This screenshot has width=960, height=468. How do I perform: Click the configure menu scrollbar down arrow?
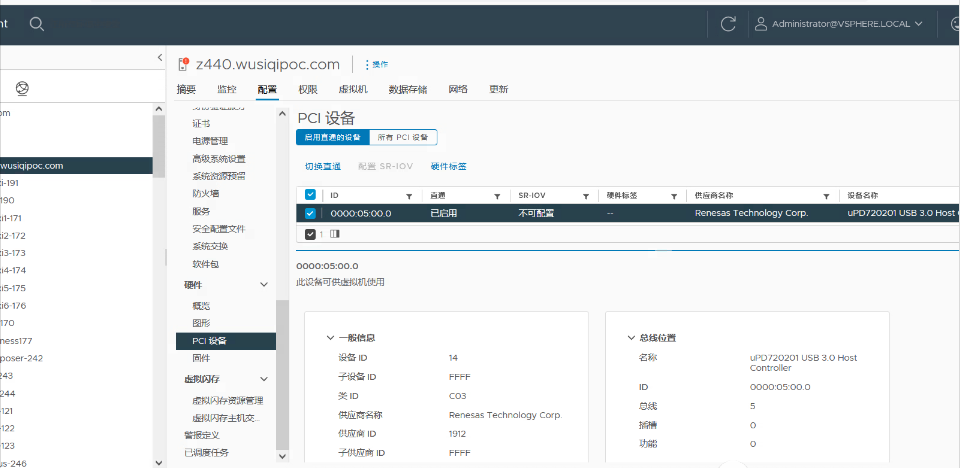pos(282,456)
